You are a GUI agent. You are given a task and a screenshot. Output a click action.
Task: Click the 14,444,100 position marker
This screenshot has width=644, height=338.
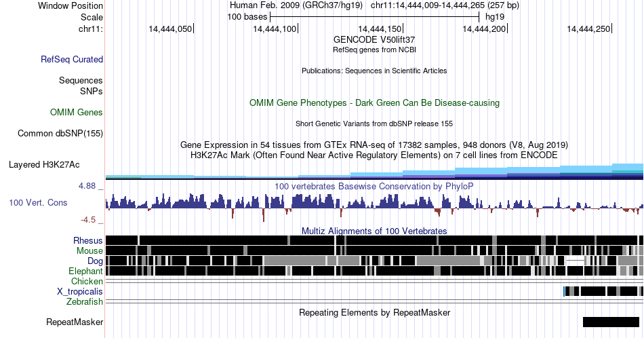click(275, 29)
